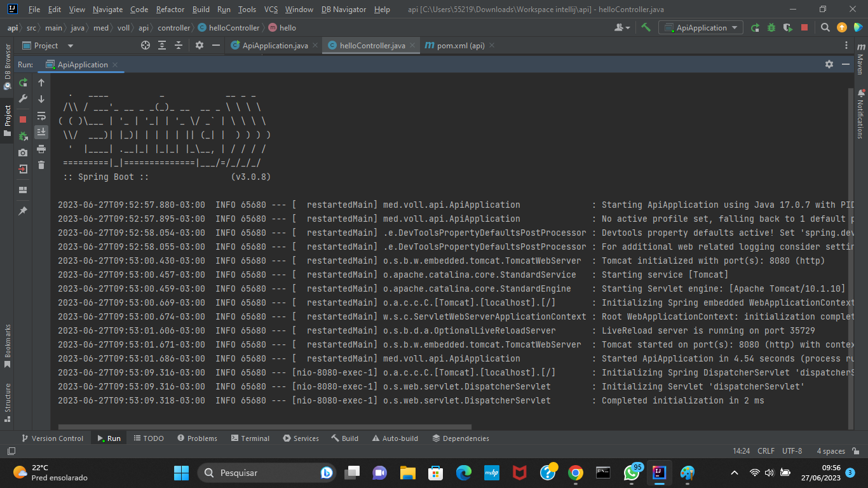Open the Navigate menu
The image size is (868, 488).
pos(108,10)
